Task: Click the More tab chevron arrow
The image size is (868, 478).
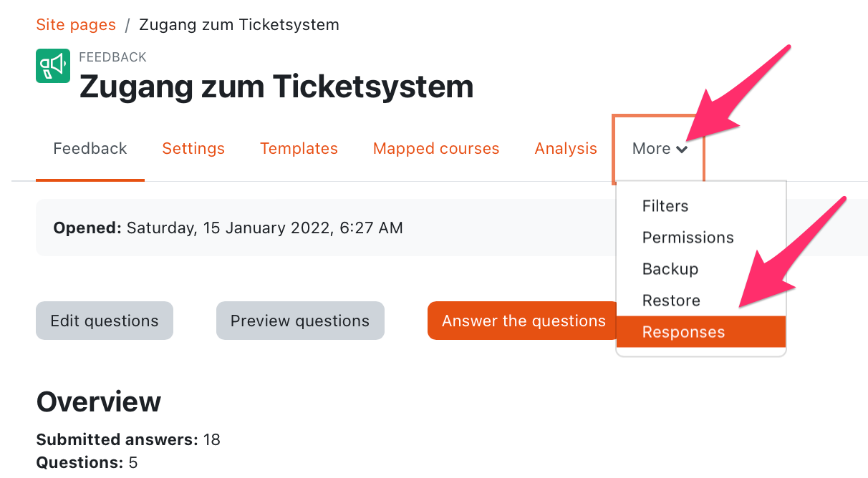Action: click(682, 150)
